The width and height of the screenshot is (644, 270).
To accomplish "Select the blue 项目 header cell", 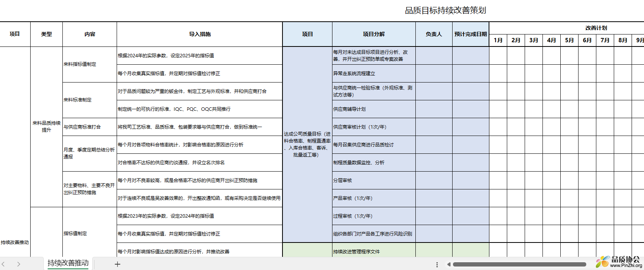I will click(x=307, y=34).
